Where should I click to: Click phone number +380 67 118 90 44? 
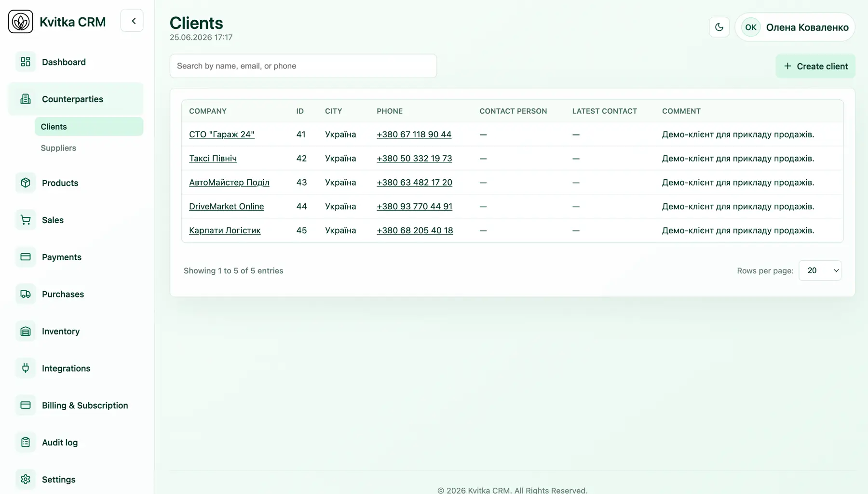[x=414, y=134]
